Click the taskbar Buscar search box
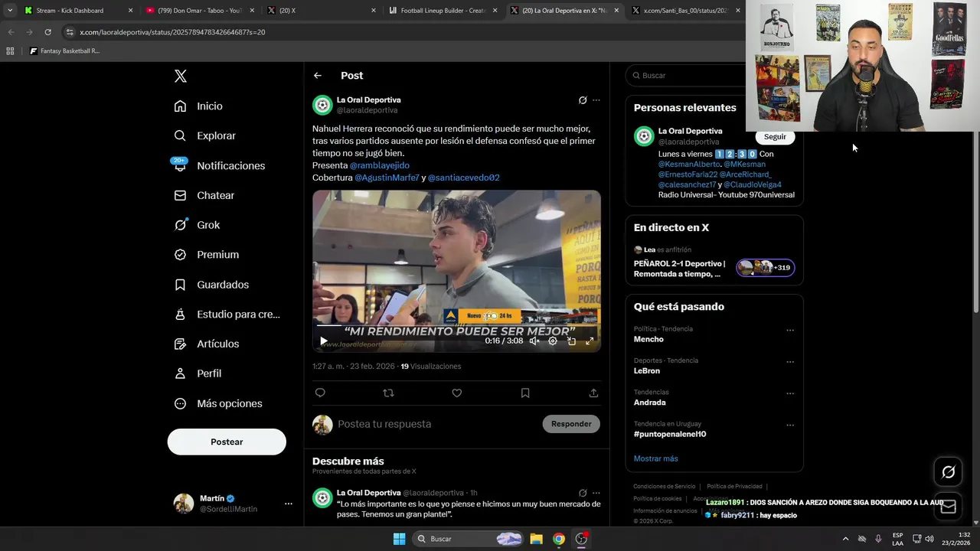The width and height of the screenshot is (980, 551). pyautogui.click(x=468, y=539)
